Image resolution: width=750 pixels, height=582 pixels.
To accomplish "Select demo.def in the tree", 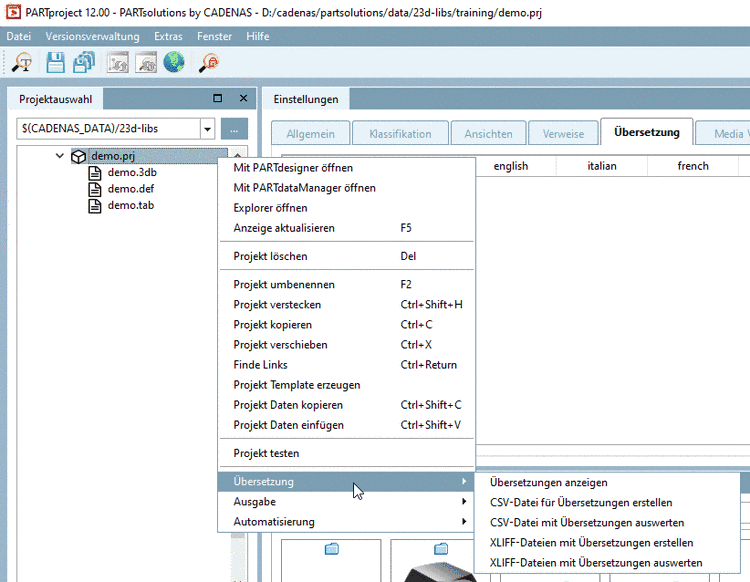I will point(131,189).
